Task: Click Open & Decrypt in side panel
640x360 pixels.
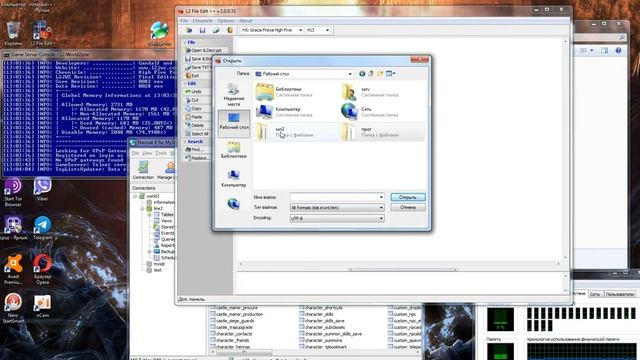Action: tap(204, 50)
